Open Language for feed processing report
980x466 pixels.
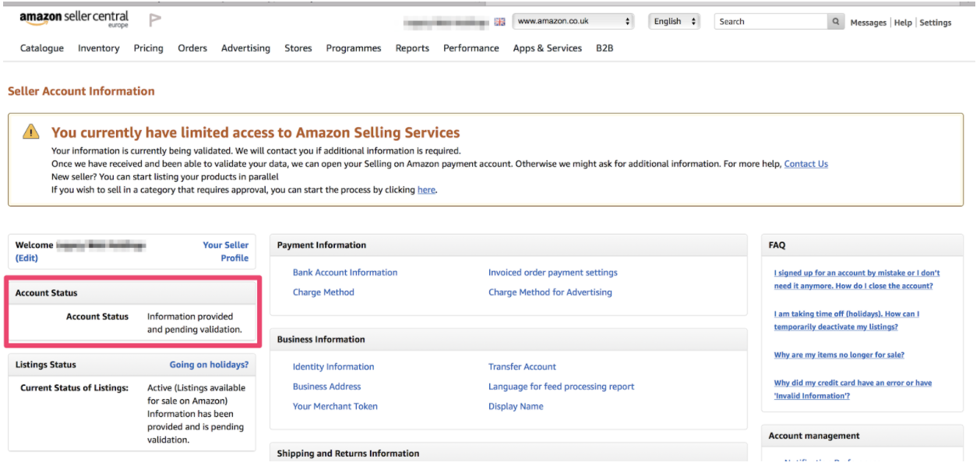coord(562,387)
